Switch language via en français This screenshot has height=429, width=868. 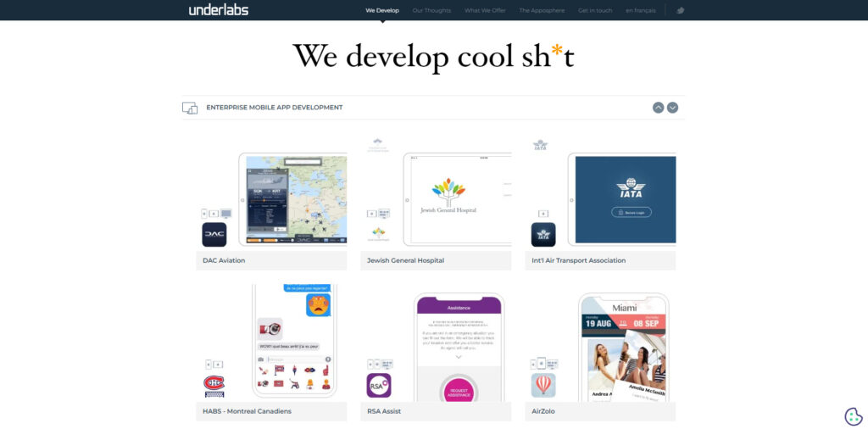pos(641,10)
